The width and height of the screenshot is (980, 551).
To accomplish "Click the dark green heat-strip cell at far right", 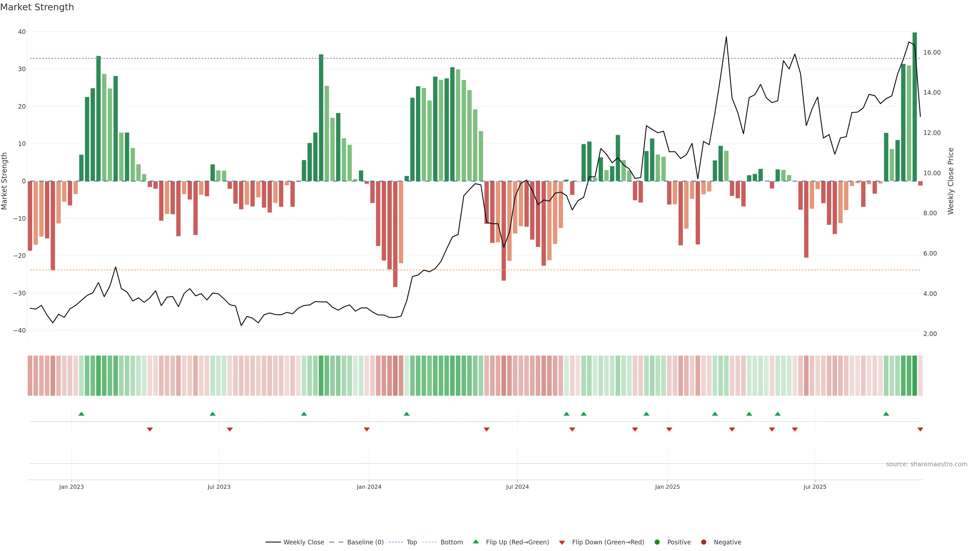I will 915,375.
